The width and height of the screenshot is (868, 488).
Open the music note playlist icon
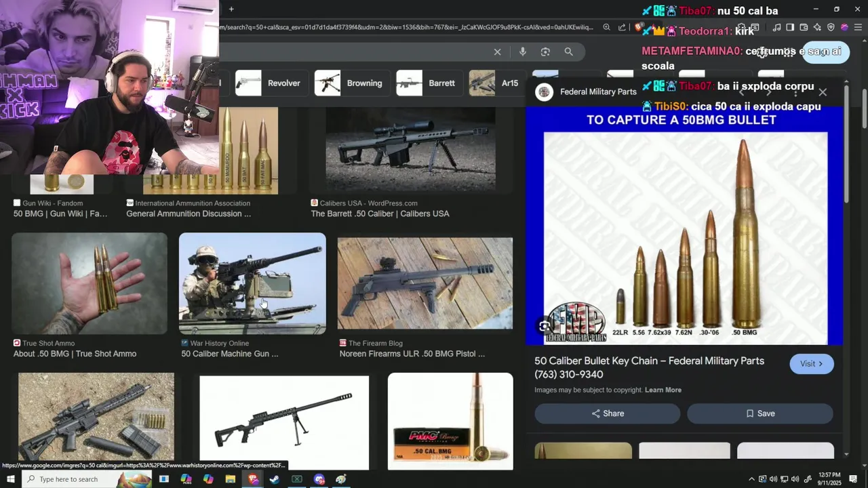click(776, 27)
